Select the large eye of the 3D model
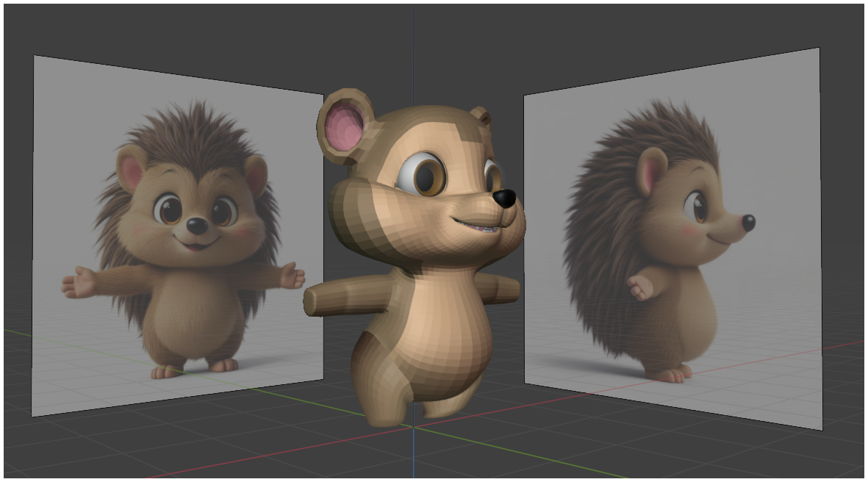 point(421,174)
